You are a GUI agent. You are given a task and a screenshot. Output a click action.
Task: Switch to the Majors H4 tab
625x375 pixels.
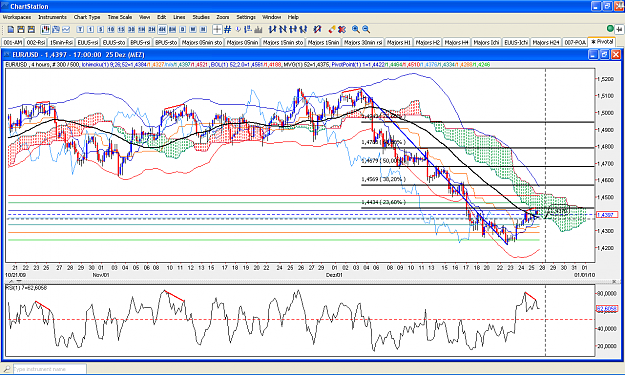click(x=457, y=42)
